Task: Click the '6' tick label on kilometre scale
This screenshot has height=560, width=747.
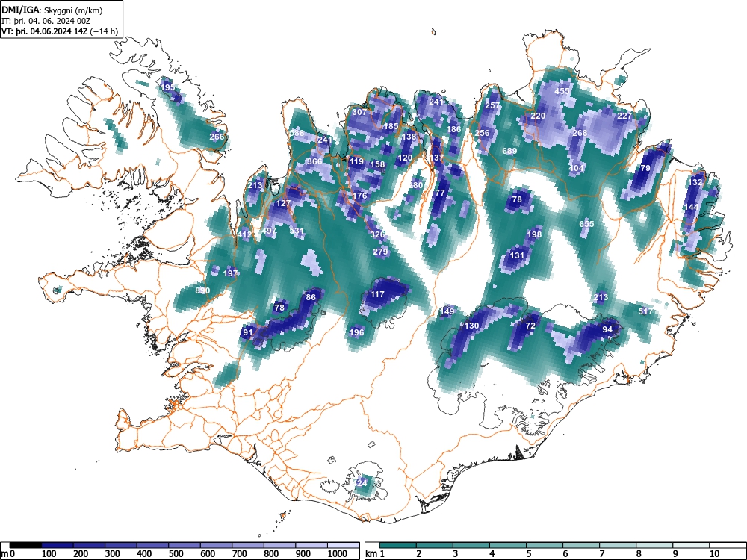Action: (x=565, y=554)
